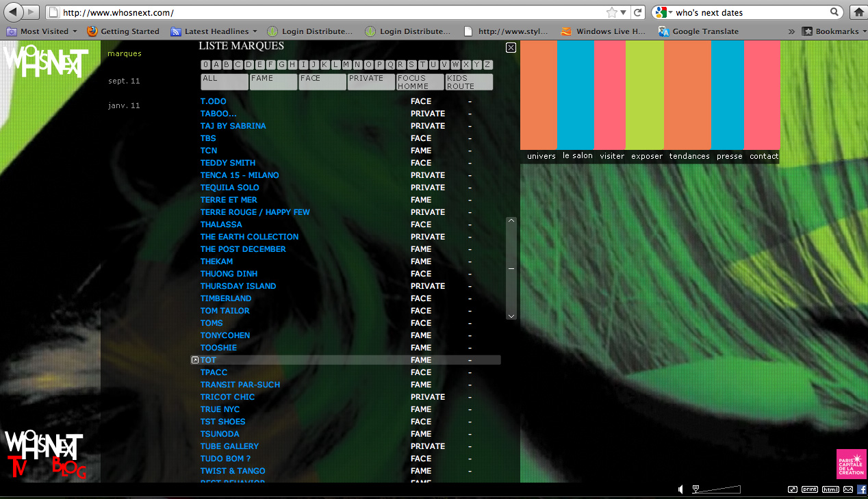Open the Getting Started bookmark

(x=123, y=31)
